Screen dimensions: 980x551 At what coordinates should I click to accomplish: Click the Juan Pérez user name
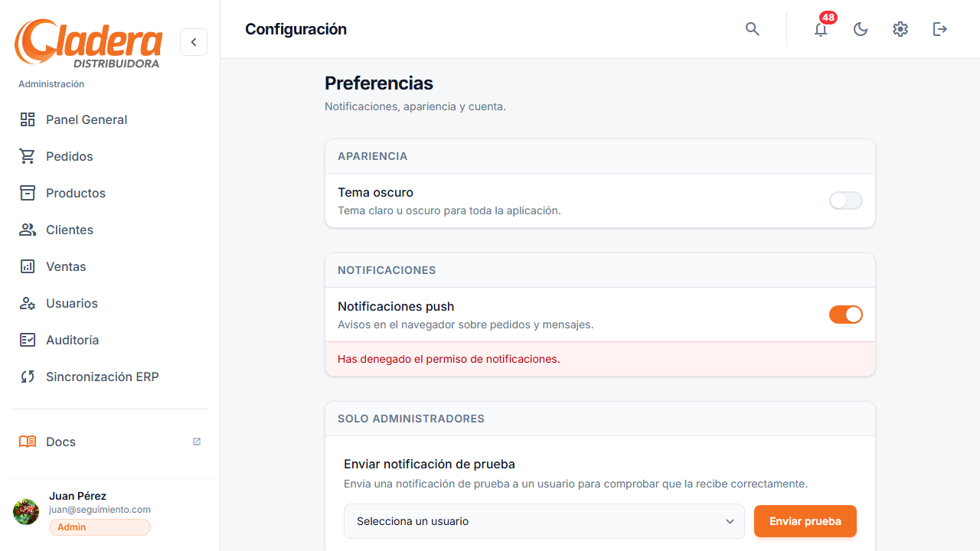tap(78, 496)
